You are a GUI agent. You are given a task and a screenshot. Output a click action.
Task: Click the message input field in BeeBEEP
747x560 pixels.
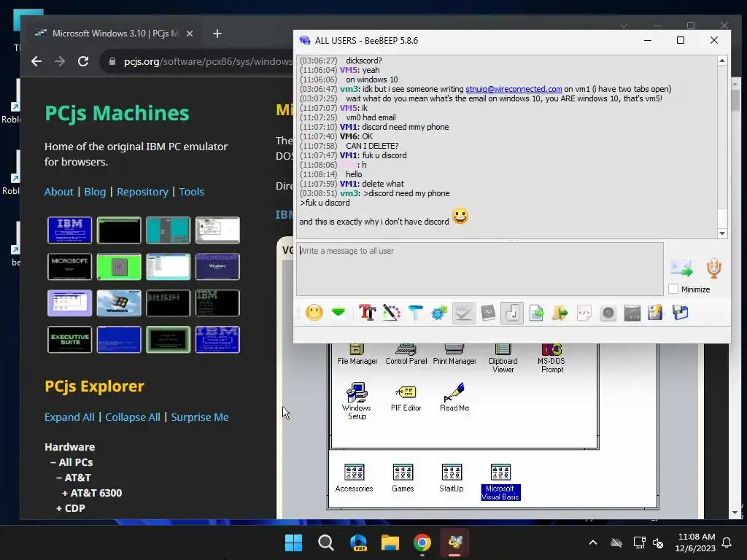coord(480,269)
